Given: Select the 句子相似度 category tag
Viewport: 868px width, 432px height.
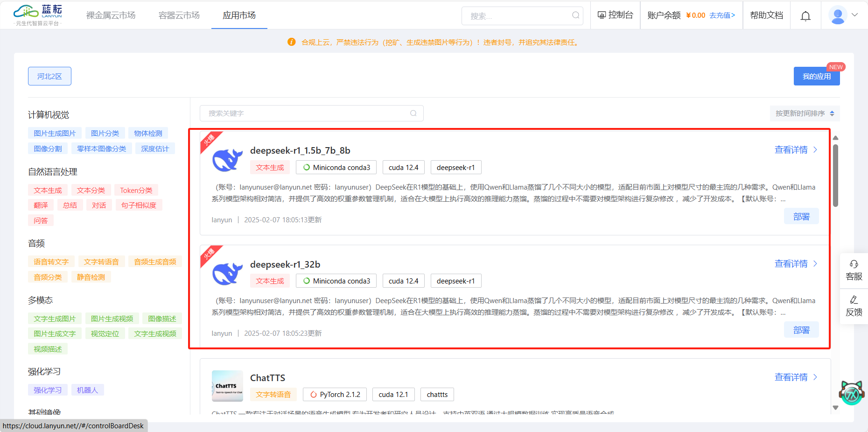Looking at the screenshot, I should tap(139, 205).
